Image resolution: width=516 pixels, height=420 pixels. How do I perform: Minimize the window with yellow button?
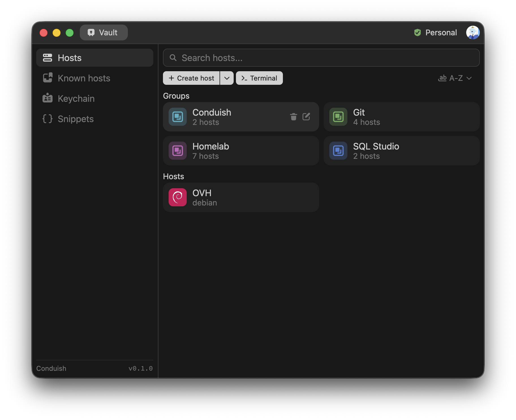coord(57,33)
